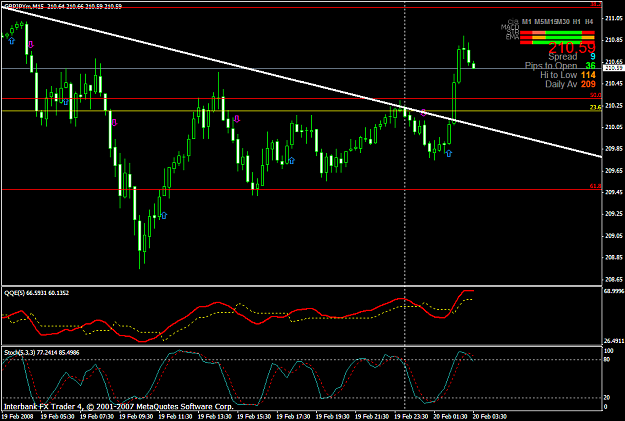The image size is (625, 421).
Task: Click the blue up arrow below the opening candles
Action: click(11, 40)
